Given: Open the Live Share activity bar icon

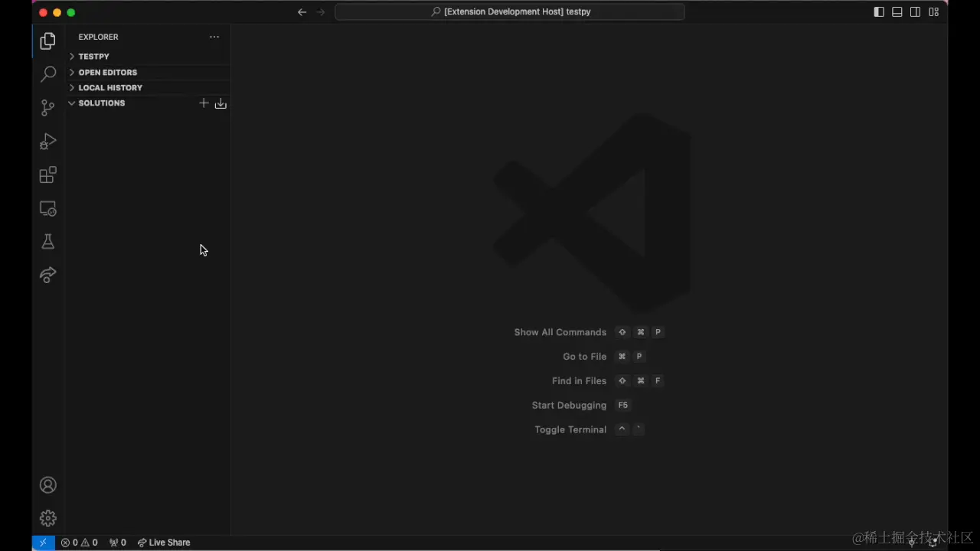Looking at the screenshot, I should (x=47, y=275).
